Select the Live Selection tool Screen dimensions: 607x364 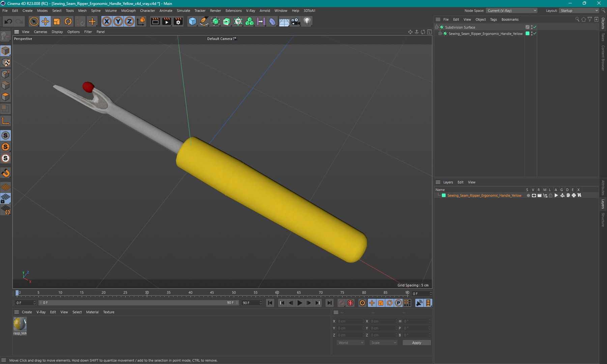click(34, 22)
